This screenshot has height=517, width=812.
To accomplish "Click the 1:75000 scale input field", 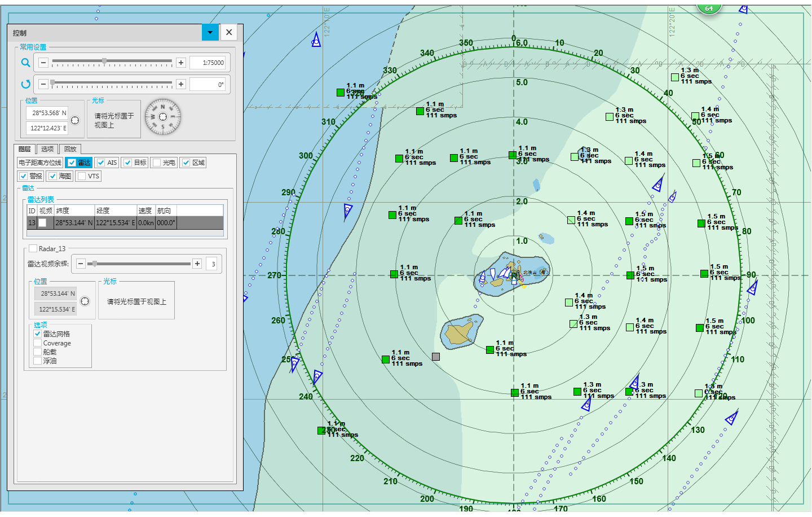I will tap(208, 63).
